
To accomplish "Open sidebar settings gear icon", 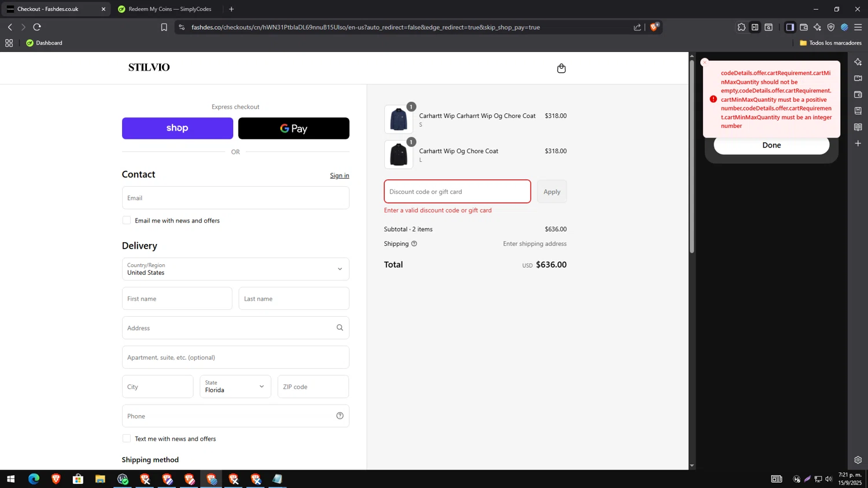I will [858, 460].
